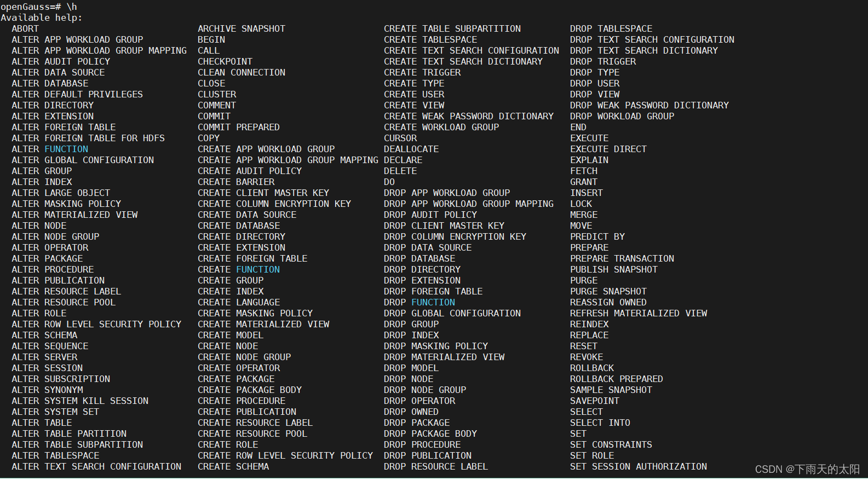
Task: Click the 'EXPLAIN' command
Action: (x=589, y=160)
